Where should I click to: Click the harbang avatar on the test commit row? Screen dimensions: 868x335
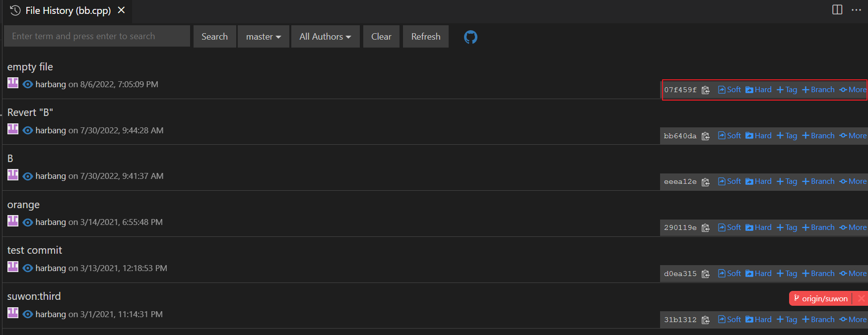13,267
